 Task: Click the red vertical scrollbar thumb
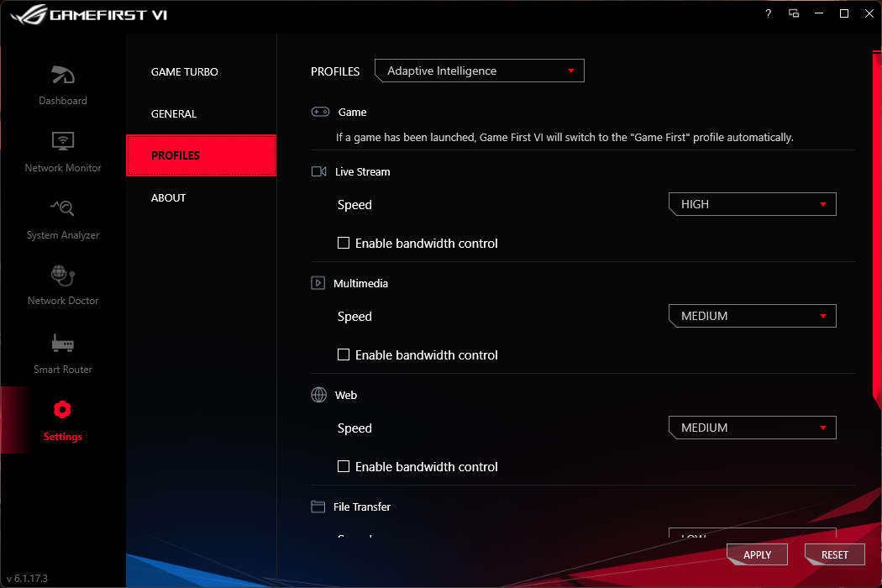tap(878, 231)
